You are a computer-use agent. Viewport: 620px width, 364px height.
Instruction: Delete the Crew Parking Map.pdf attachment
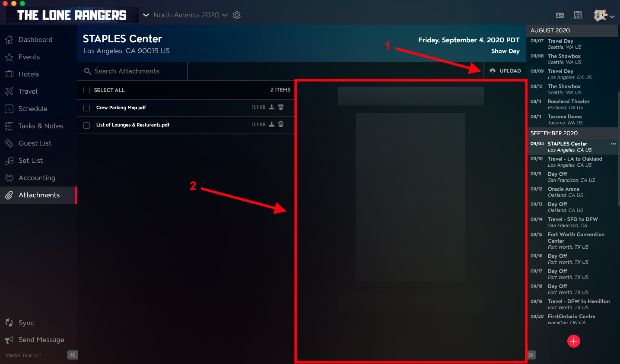(x=281, y=107)
